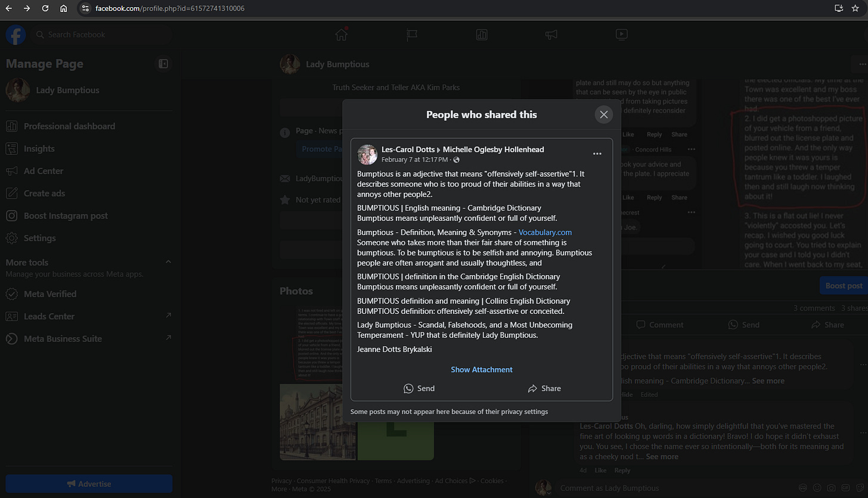
Task: Open the Insights chart tab in top bar
Action: pyautogui.click(x=482, y=35)
